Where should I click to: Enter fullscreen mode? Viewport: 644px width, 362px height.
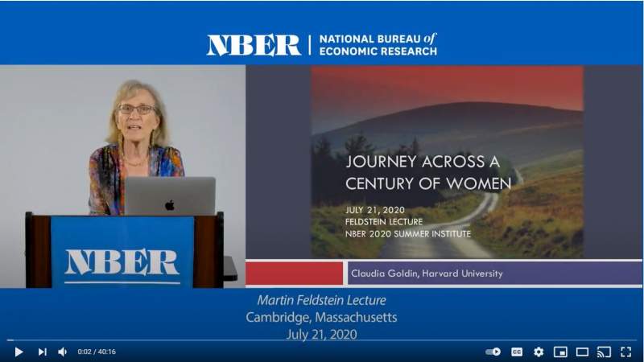tap(625, 352)
